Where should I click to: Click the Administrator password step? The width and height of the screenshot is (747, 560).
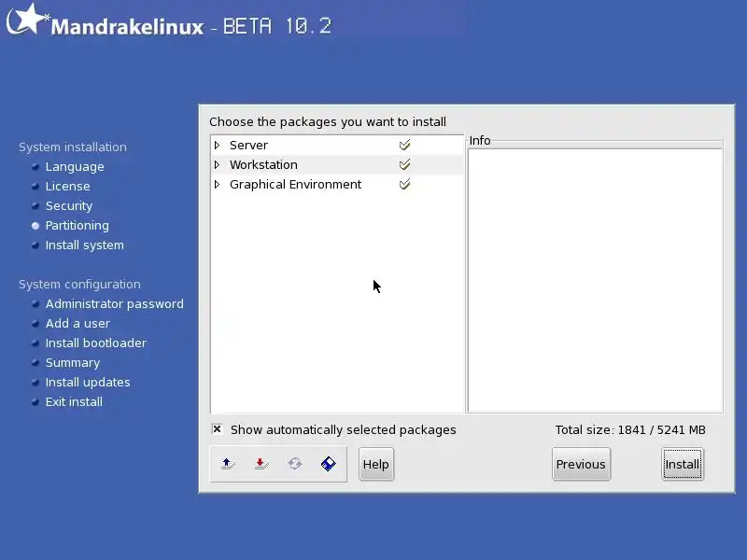(x=114, y=304)
